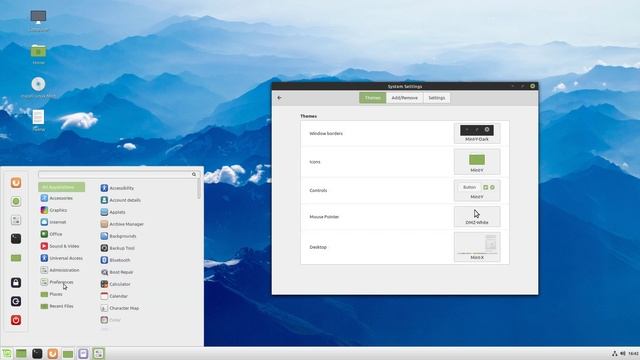Select the All Applications category

coord(62,187)
